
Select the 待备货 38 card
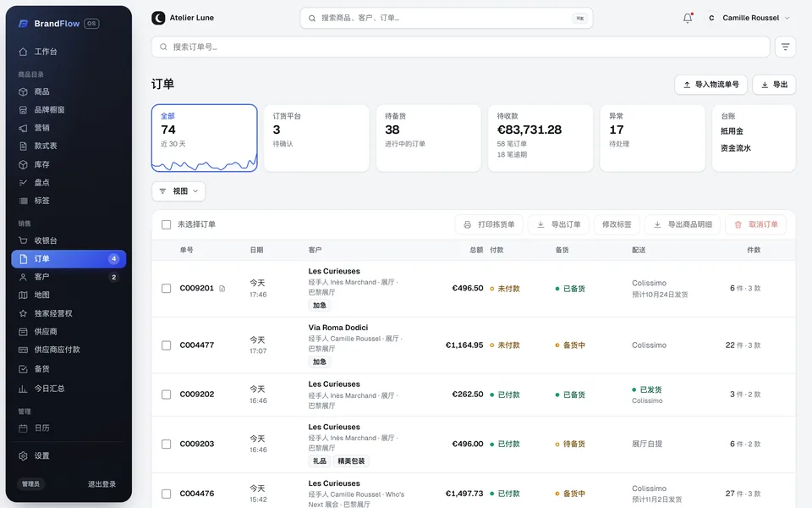tap(428, 138)
